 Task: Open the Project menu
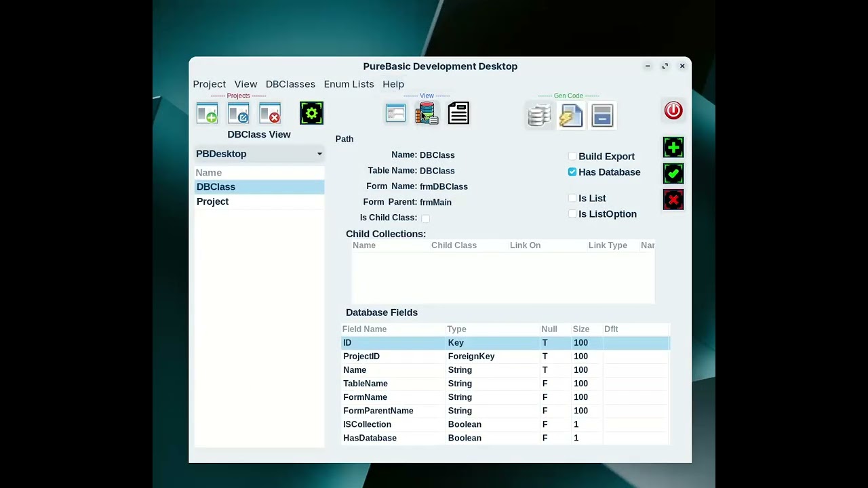pyautogui.click(x=210, y=84)
